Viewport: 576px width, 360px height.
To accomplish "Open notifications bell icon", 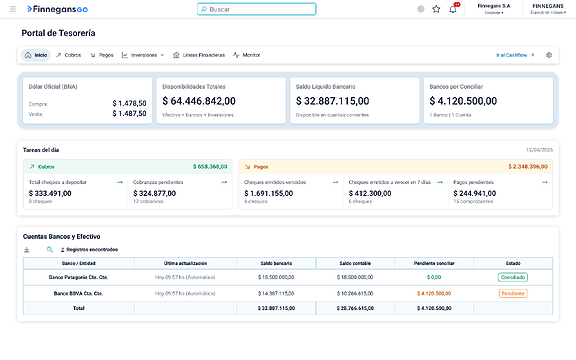I will (453, 9).
